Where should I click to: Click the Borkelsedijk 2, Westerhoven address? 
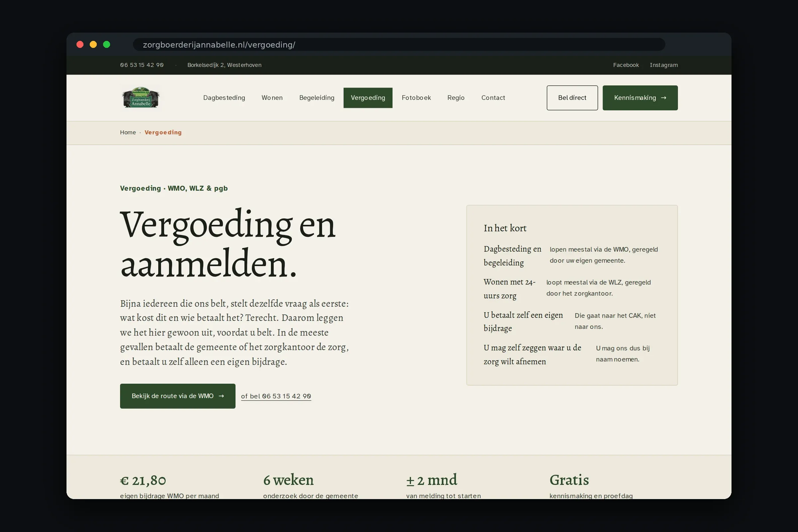pos(224,65)
